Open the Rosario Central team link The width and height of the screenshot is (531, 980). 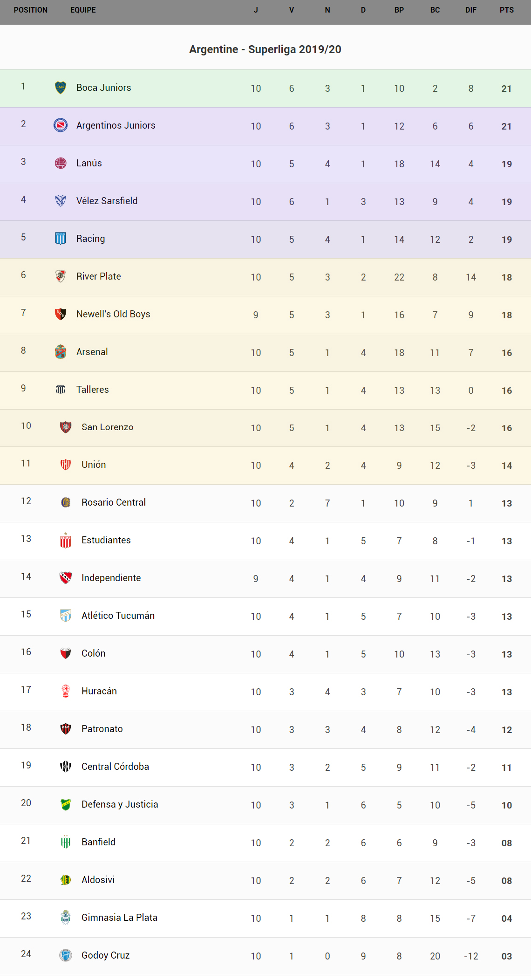pyautogui.click(x=113, y=502)
